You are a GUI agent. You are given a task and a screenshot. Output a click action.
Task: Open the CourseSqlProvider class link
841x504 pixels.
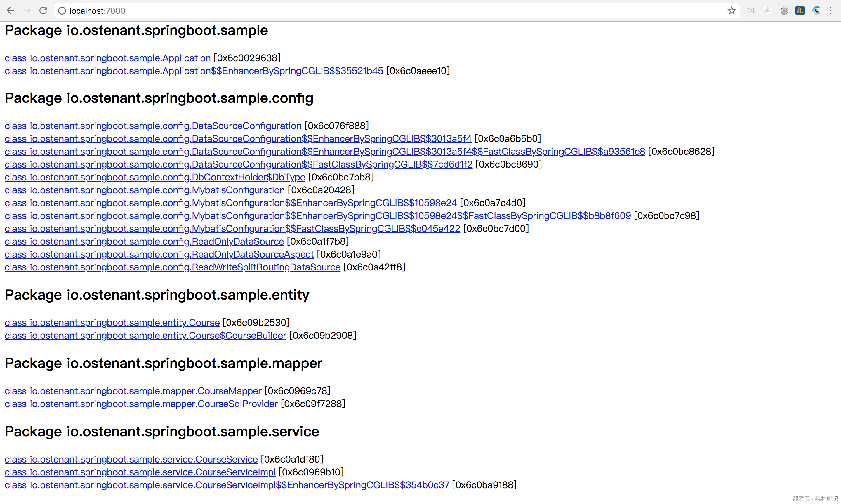pyautogui.click(x=141, y=404)
